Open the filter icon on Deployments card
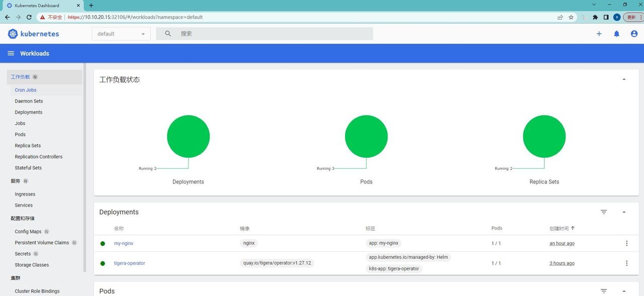The height and width of the screenshot is (296, 644). (603, 212)
